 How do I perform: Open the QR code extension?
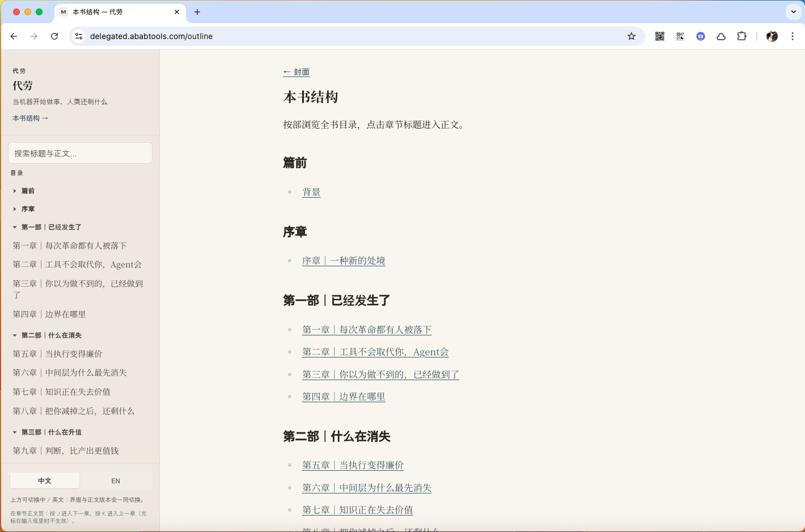point(660,36)
